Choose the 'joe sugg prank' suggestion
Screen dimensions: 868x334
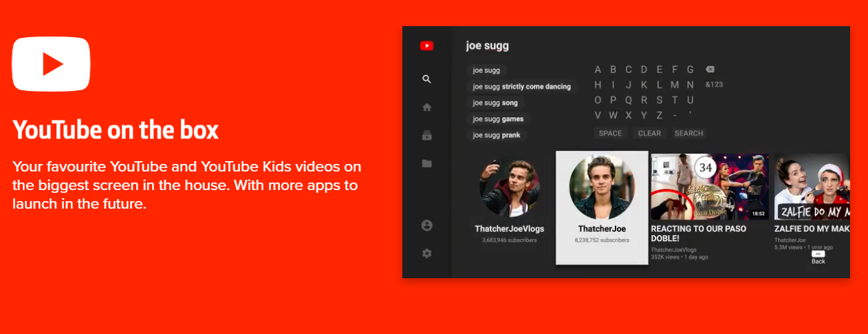(x=497, y=135)
